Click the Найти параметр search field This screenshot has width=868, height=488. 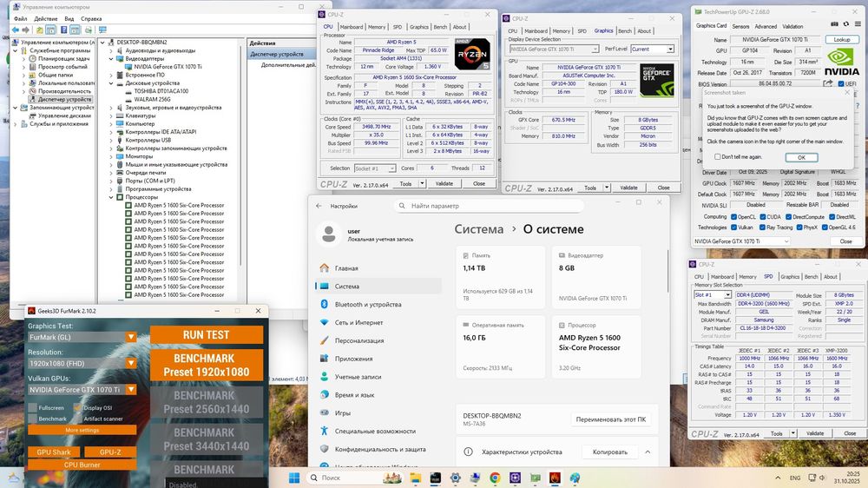(x=489, y=206)
